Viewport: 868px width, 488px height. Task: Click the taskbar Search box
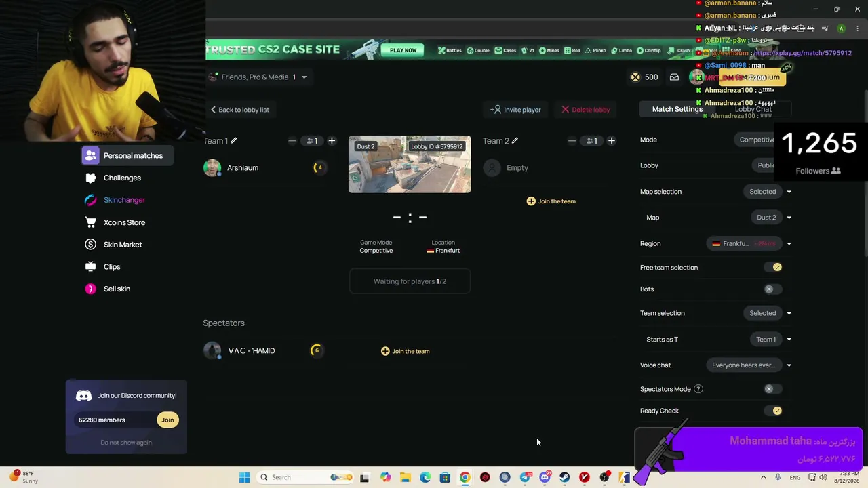pyautogui.click(x=306, y=477)
